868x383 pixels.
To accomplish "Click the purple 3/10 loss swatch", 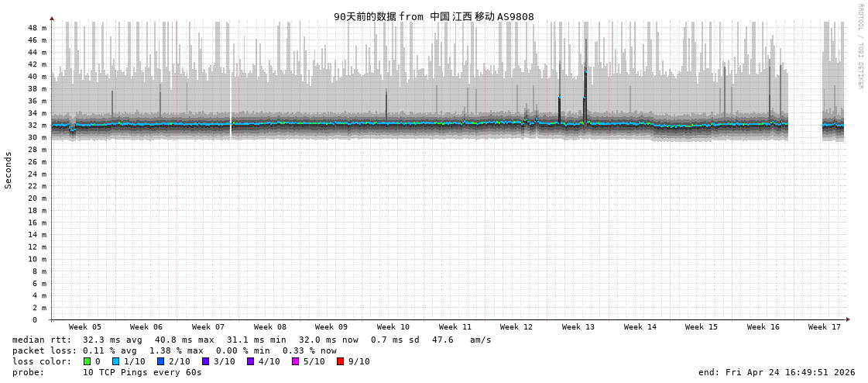I will 206,361.
